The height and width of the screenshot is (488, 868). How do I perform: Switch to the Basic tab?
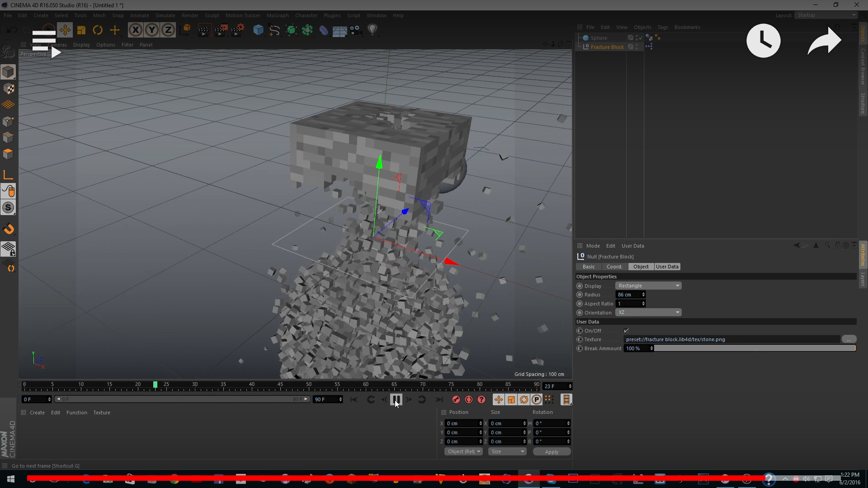pyautogui.click(x=589, y=267)
